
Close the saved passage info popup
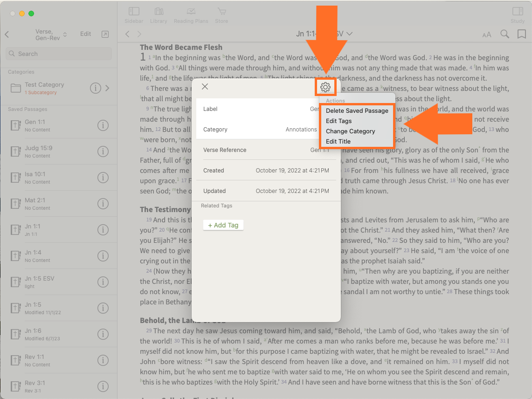205,87
